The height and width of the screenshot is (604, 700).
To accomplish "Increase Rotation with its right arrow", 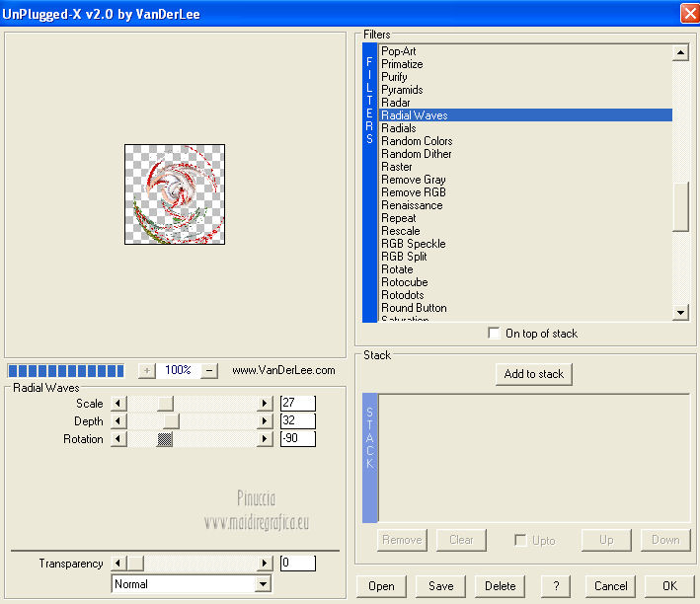I will tap(265, 439).
